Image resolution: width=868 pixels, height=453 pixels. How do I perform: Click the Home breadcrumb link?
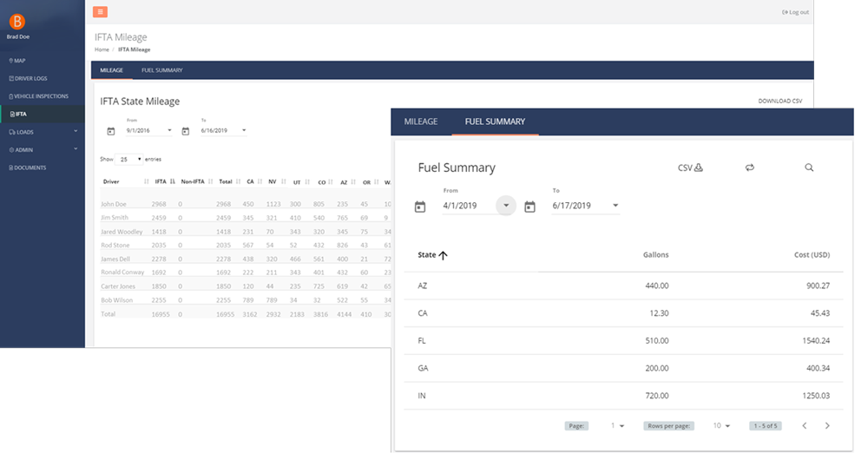(102, 49)
